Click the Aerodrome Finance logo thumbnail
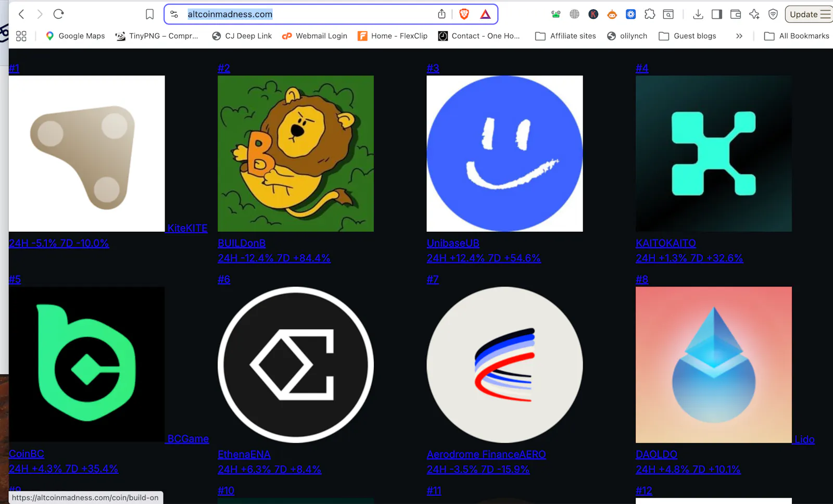Image resolution: width=833 pixels, height=504 pixels. pos(504,364)
